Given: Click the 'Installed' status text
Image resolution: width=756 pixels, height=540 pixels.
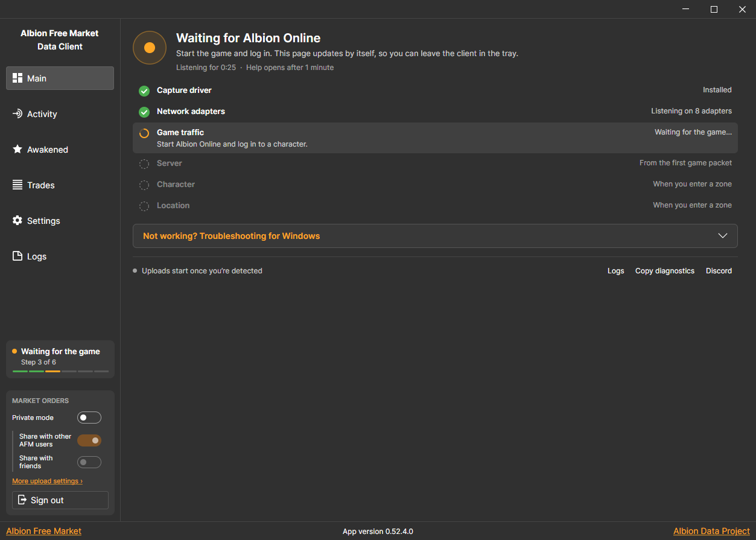Looking at the screenshot, I should point(717,90).
